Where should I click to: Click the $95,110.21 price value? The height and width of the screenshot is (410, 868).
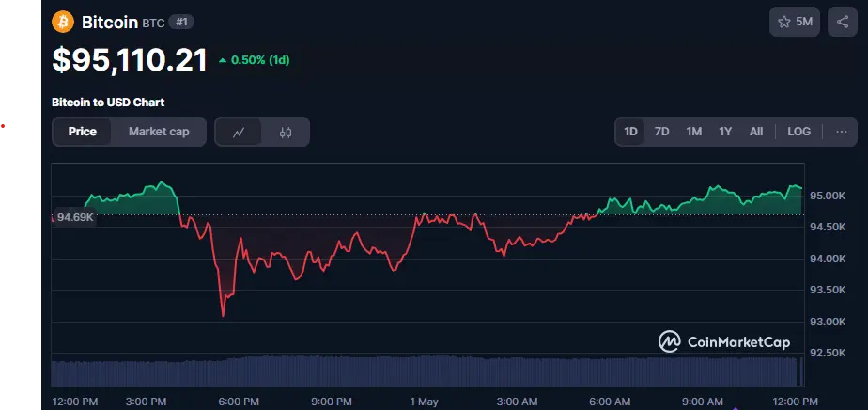click(130, 60)
